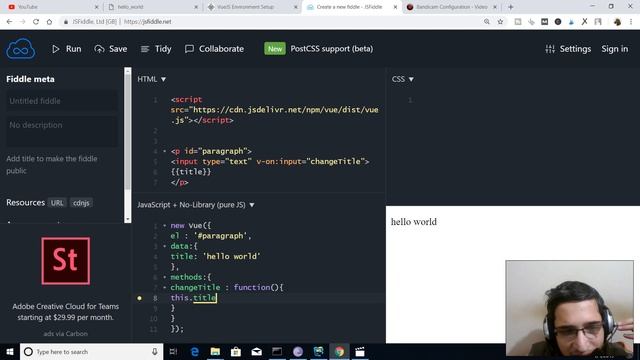The width and height of the screenshot is (640, 360).
Task: Expand the HTML panel dropdown
Action: (151, 79)
